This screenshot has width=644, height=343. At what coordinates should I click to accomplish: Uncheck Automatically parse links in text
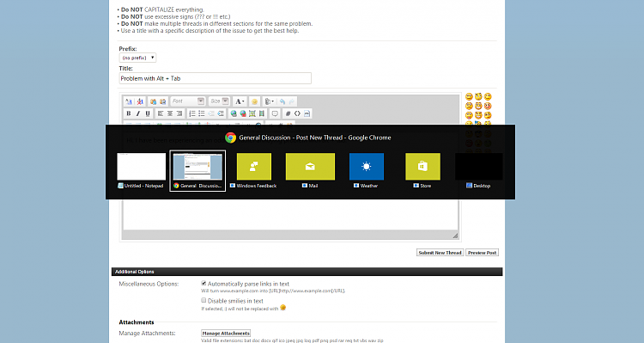click(204, 284)
